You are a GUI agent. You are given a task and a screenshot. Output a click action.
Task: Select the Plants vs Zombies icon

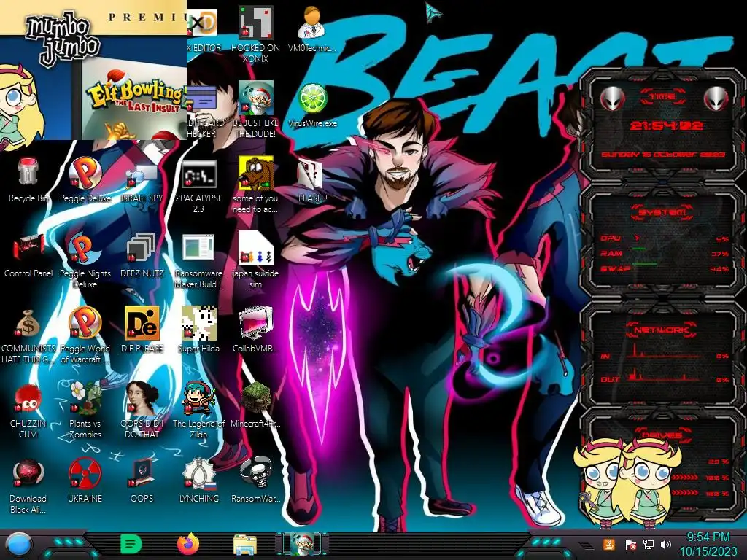pos(85,411)
